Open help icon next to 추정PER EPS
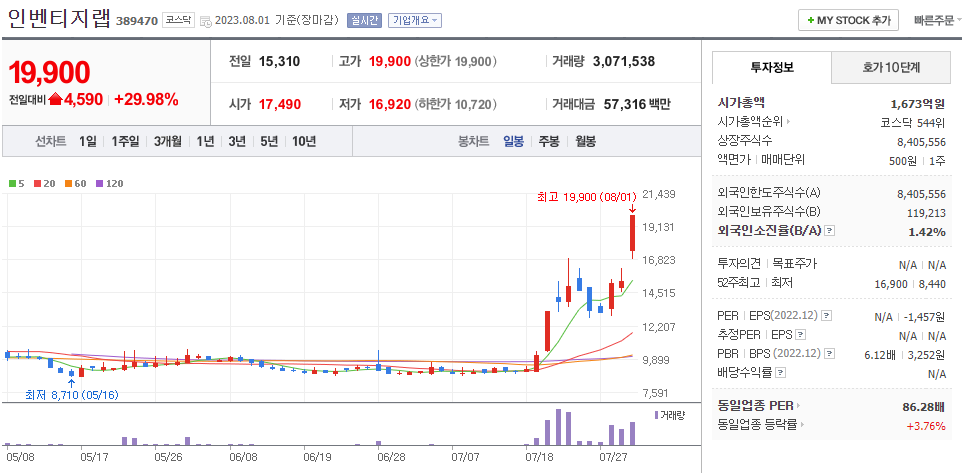Viewport: 971px width, 473px height. [801, 335]
